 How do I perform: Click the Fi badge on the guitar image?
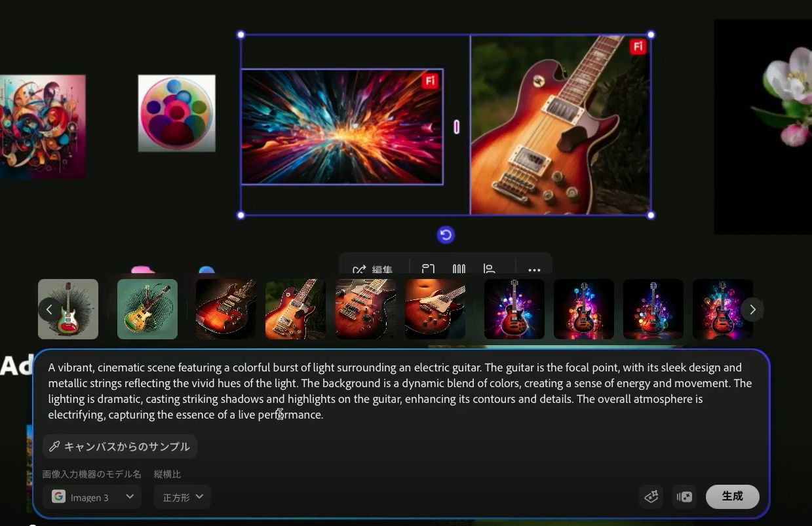click(638, 47)
